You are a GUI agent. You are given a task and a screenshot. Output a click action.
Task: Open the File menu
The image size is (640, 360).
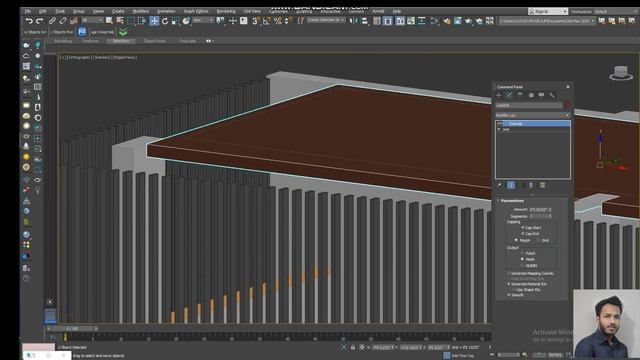click(28, 11)
